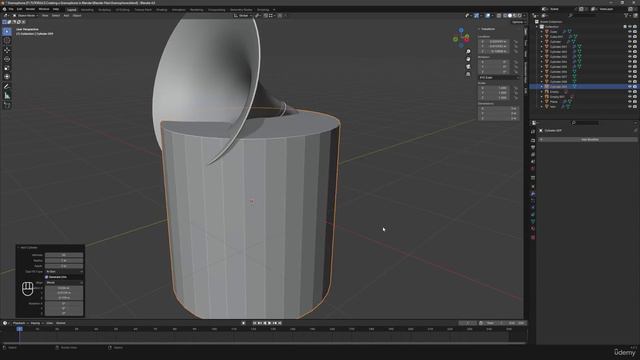
Task: Select the Add Cube tool
Action: (x=7, y=105)
